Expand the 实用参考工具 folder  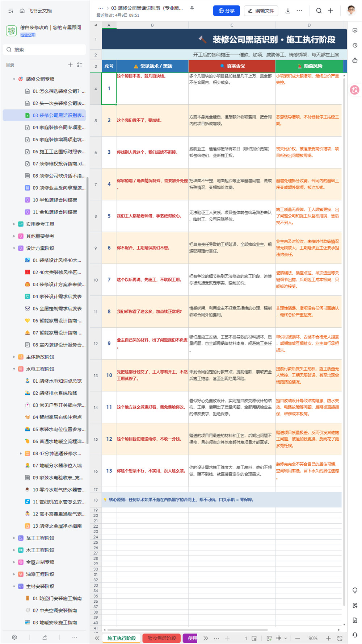pyautogui.click(x=14, y=224)
